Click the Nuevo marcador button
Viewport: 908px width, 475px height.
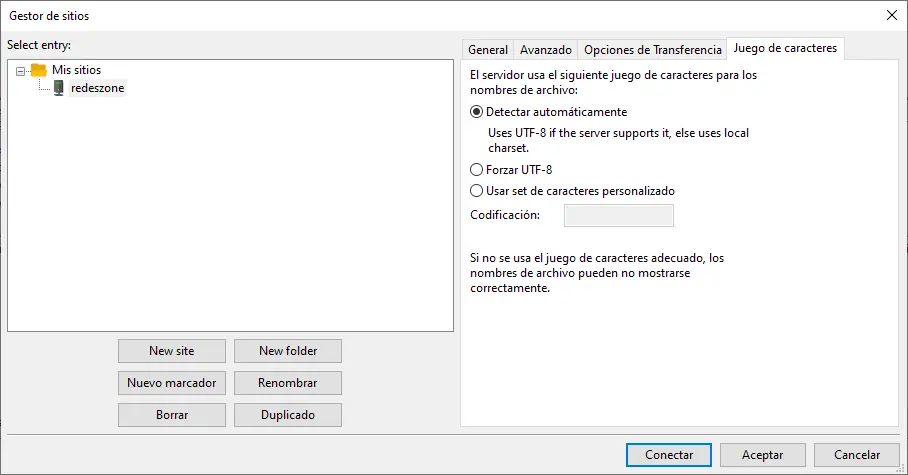pyautogui.click(x=172, y=383)
